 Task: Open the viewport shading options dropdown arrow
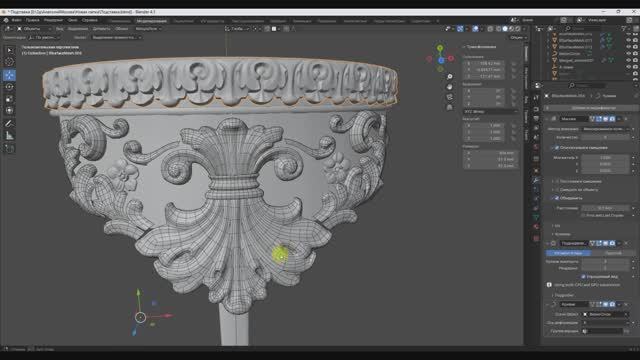point(524,29)
